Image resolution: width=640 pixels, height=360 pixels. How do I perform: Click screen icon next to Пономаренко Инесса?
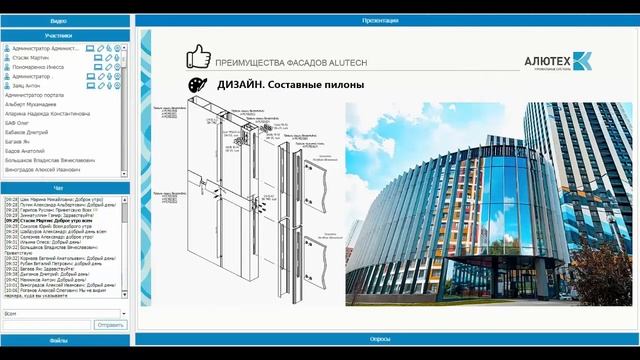tap(98, 67)
